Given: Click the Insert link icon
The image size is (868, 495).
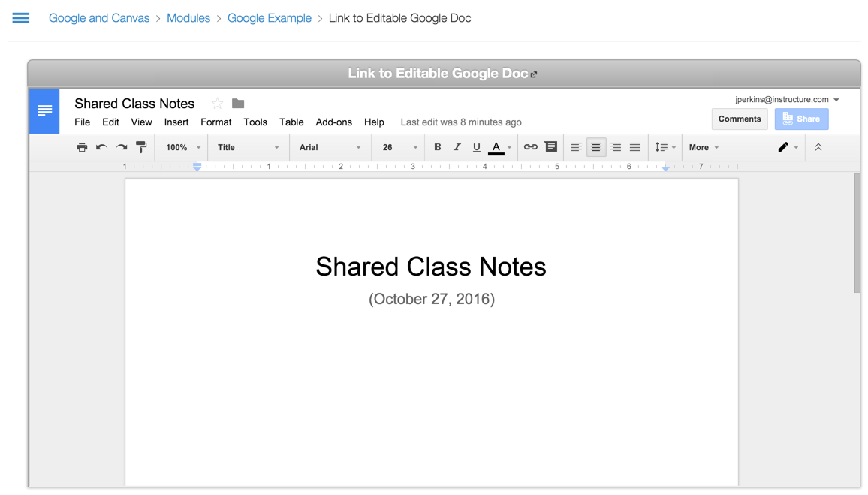Looking at the screenshot, I should [530, 147].
